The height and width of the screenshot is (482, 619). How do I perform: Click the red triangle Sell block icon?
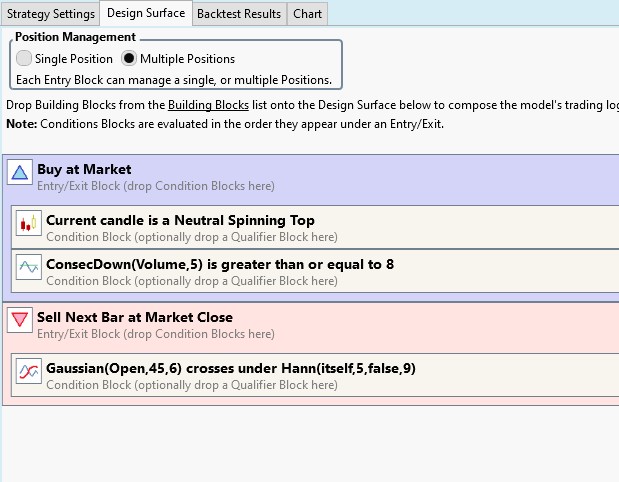(x=20, y=320)
